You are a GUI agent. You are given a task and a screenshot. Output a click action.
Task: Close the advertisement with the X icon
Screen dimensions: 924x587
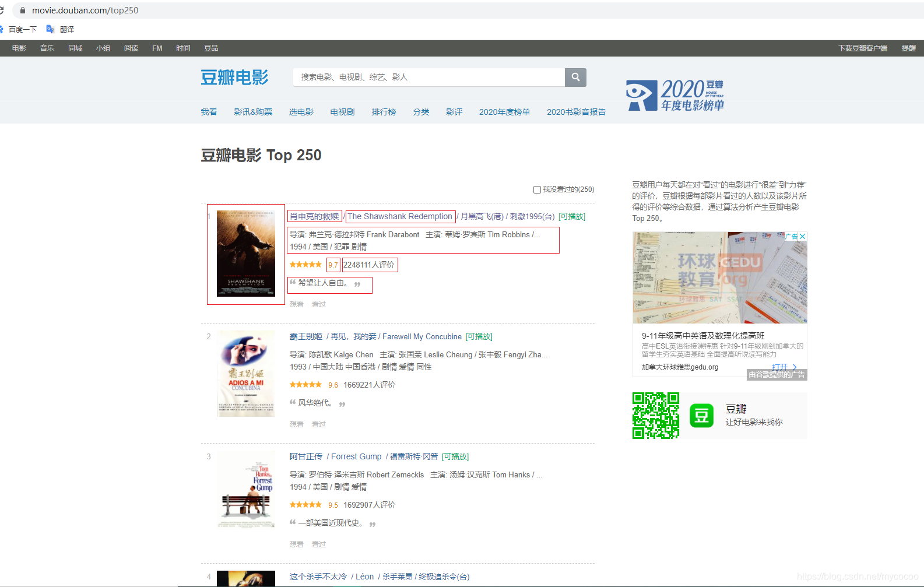[803, 236]
